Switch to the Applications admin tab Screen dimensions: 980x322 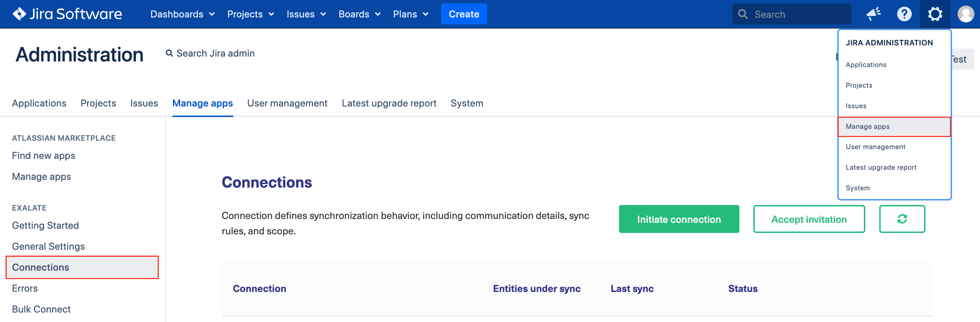39,103
